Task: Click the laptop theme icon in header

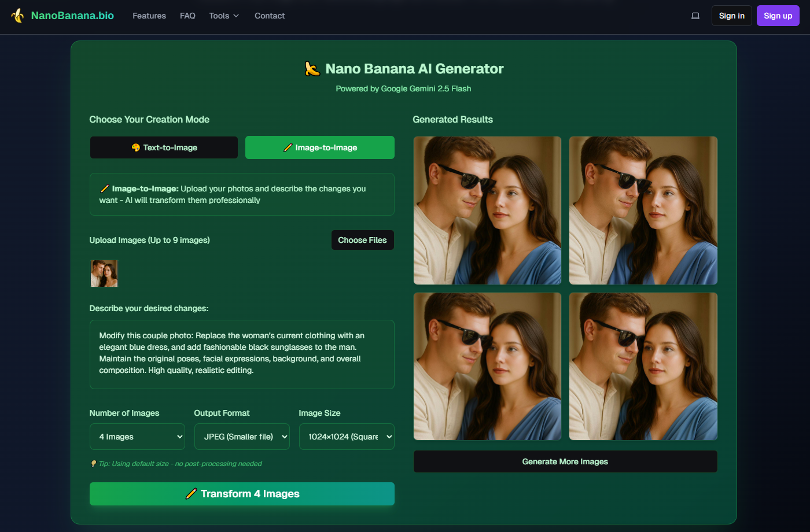Action: [x=695, y=16]
